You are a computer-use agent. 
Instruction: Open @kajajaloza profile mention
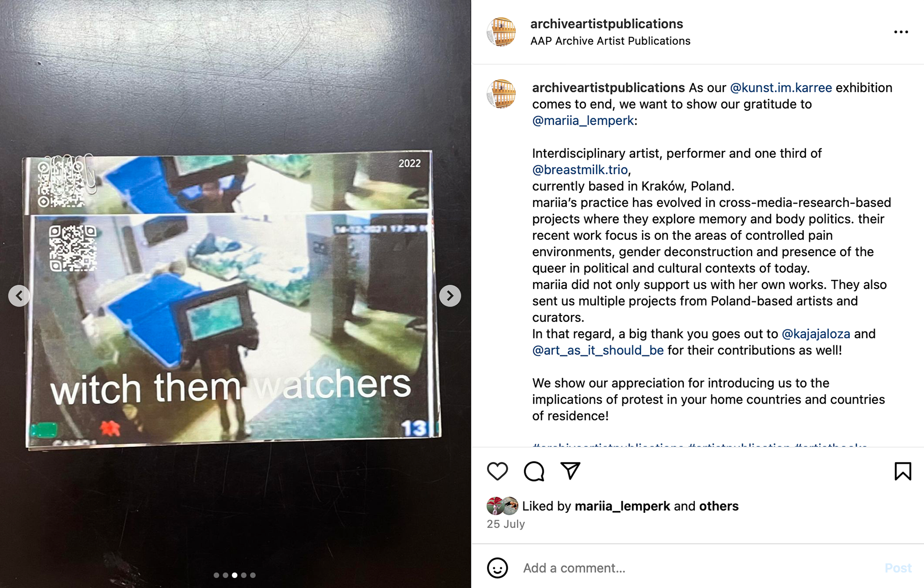[816, 334]
